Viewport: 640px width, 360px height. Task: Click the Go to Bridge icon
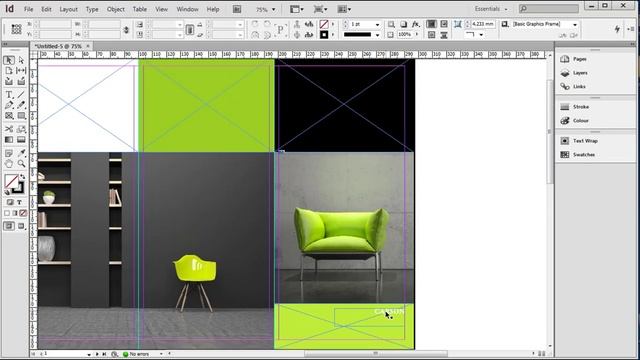click(x=237, y=9)
